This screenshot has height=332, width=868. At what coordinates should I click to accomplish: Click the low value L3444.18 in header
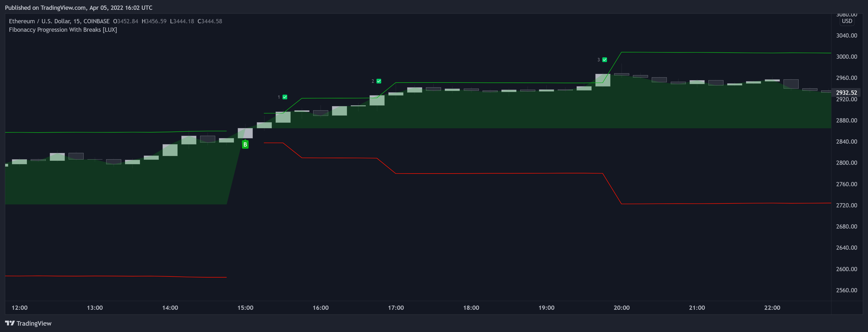182,21
